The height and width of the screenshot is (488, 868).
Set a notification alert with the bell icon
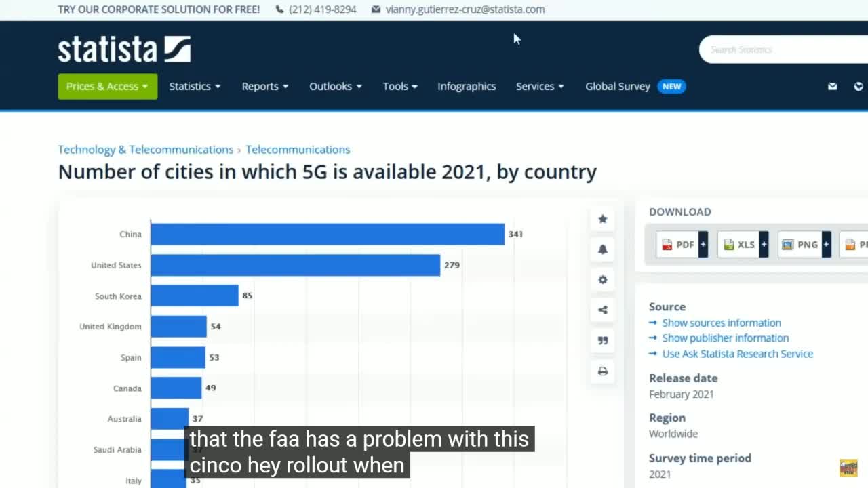click(x=602, y=249)
